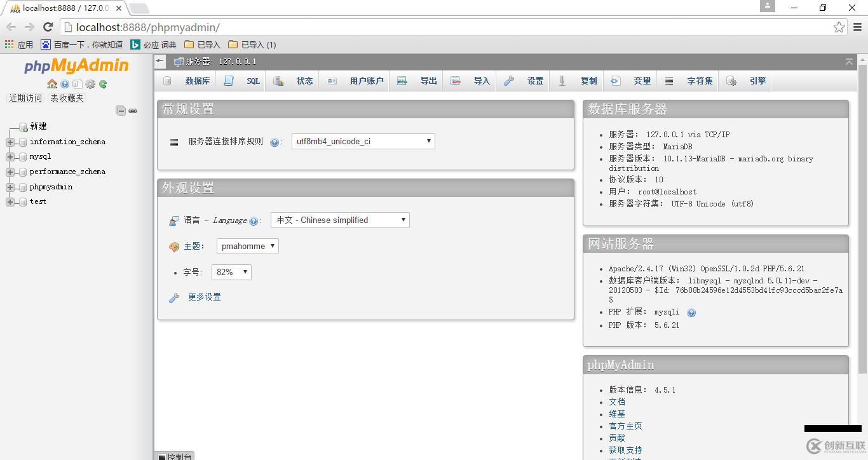Click the test database cylinder icon

pyautogui.click(x=23, y=202)
